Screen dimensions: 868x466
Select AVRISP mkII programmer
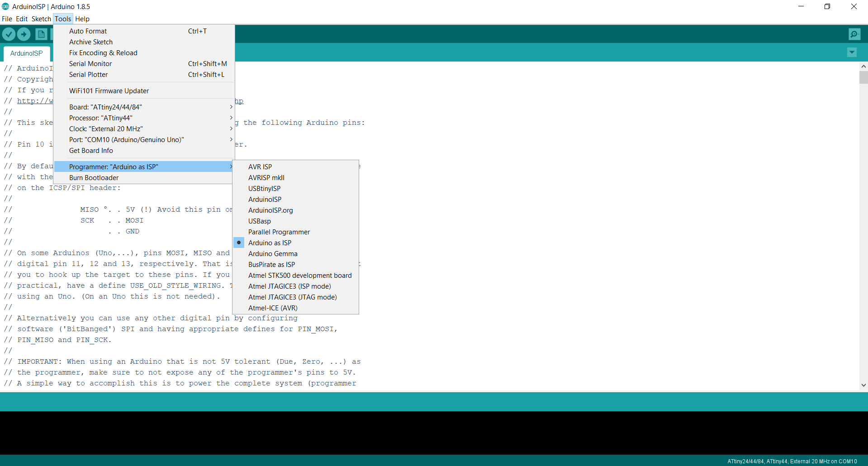pos(296,178)
